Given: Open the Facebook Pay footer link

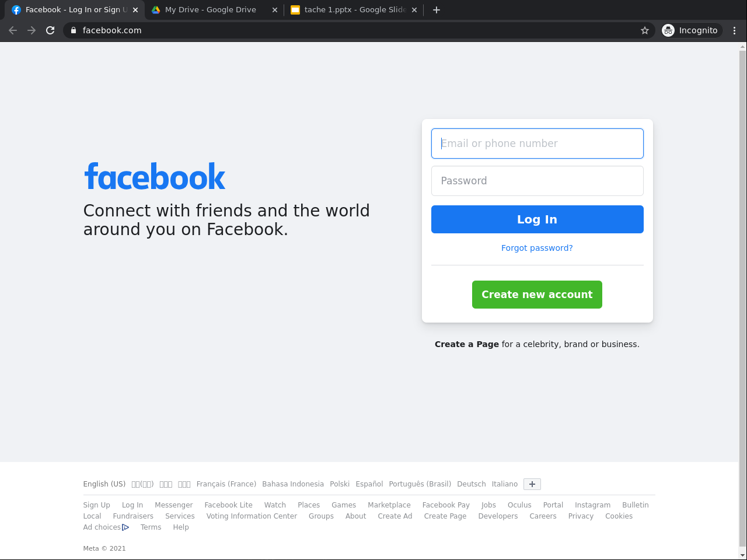Looking at the screenshot, I should [446, 505].
